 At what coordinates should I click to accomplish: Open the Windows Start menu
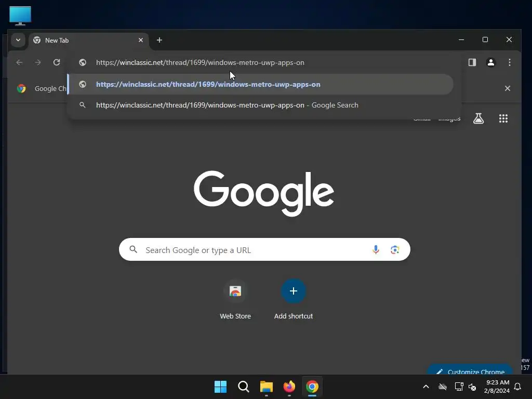click(x=220, y=387)
